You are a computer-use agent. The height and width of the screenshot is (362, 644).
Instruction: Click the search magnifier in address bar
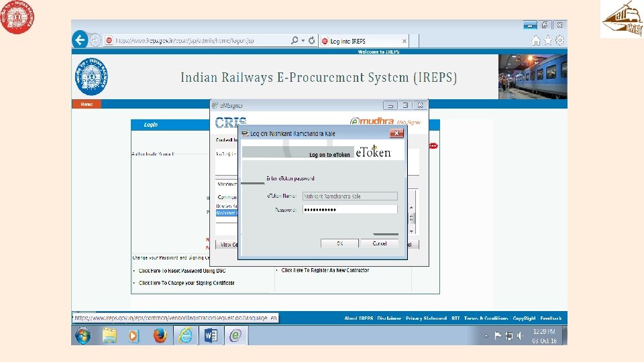coord(294,40)
